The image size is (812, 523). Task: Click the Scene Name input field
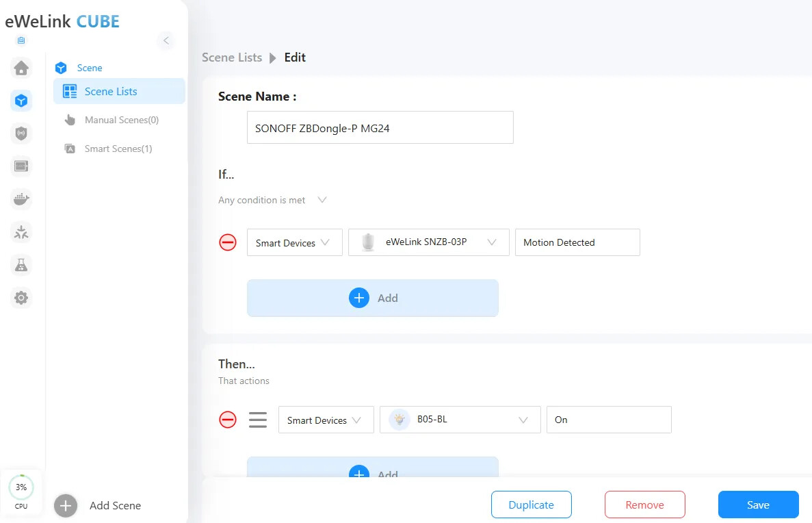(x=380, y=127)
